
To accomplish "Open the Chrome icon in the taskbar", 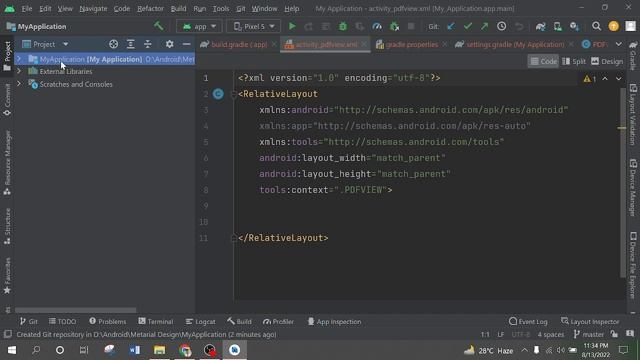I will coord(185,350).
